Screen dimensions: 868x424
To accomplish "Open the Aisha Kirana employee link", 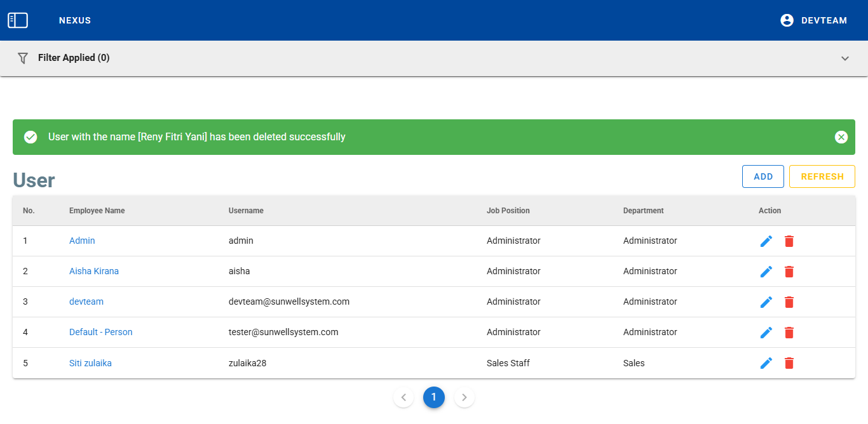I will (94, 271).
